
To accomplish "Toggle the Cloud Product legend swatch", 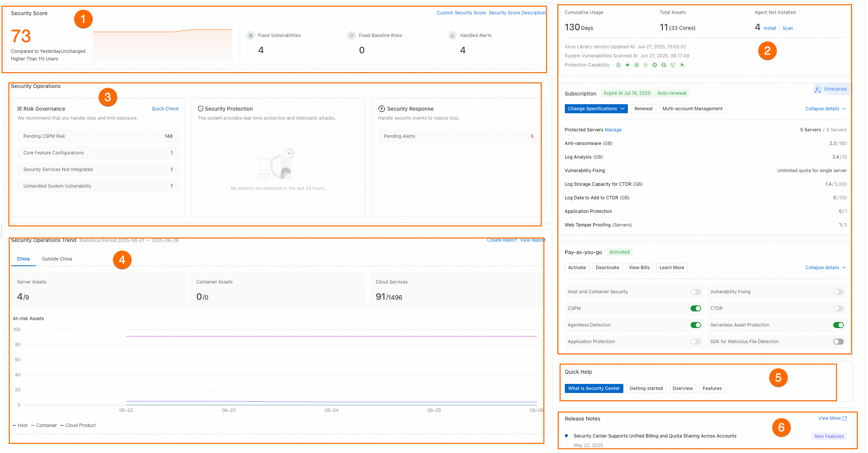I will [x=62, y=425].
